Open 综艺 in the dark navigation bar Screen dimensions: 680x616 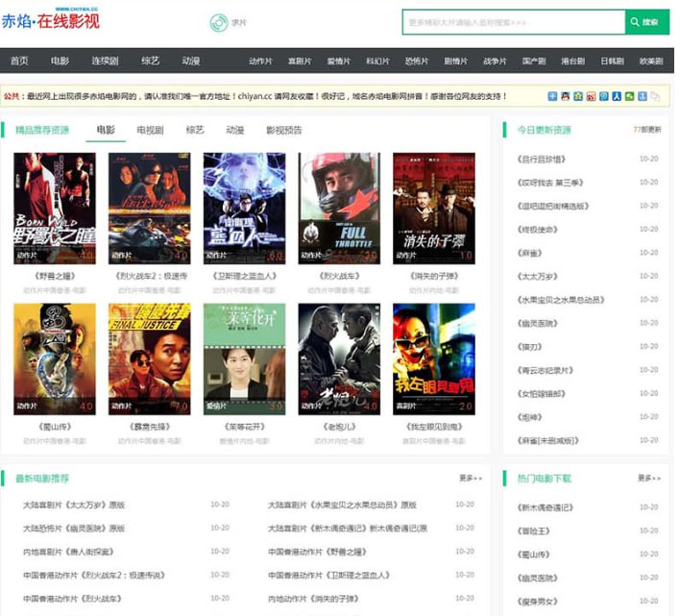click(151, 61)
